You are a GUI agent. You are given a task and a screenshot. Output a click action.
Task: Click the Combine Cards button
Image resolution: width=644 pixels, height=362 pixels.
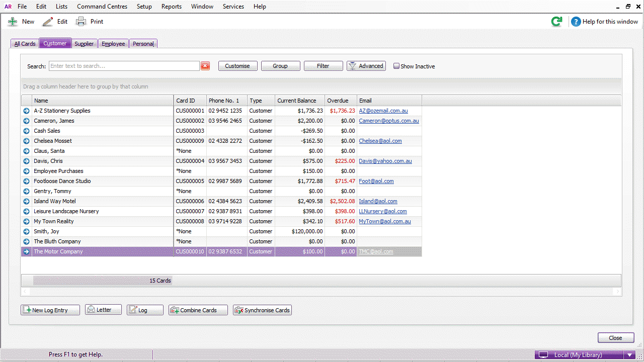point(198,310)
